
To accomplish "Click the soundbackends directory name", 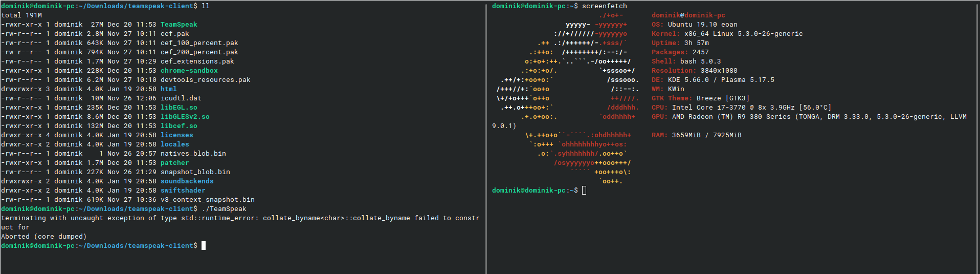I will coord(187,181).
